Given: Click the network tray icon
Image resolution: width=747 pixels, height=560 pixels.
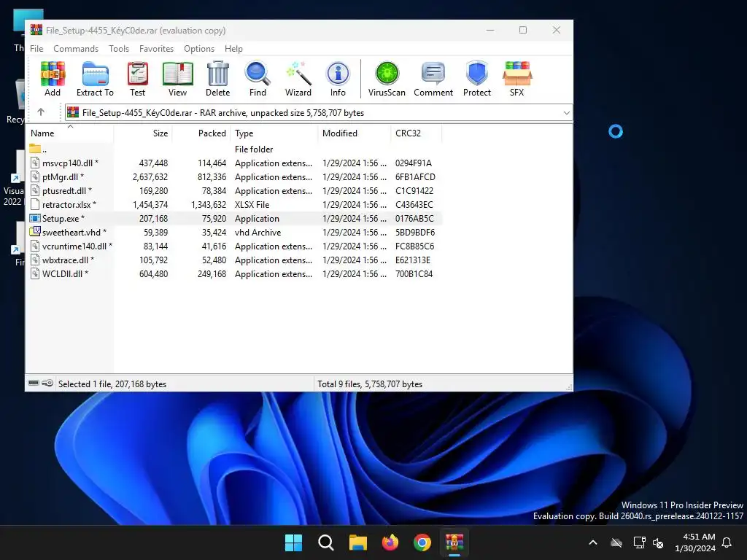Looking at the screenshot, I should (639, 542).
